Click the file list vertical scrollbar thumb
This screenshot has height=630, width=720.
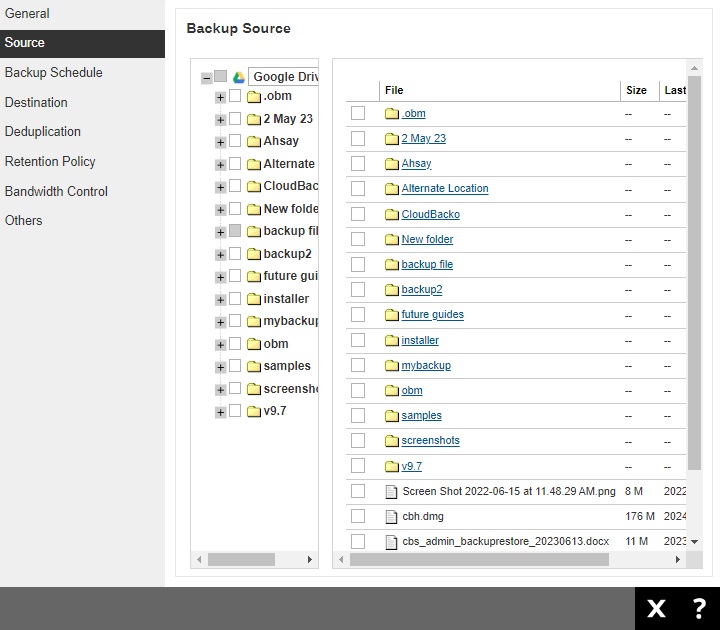coord(694,273)
